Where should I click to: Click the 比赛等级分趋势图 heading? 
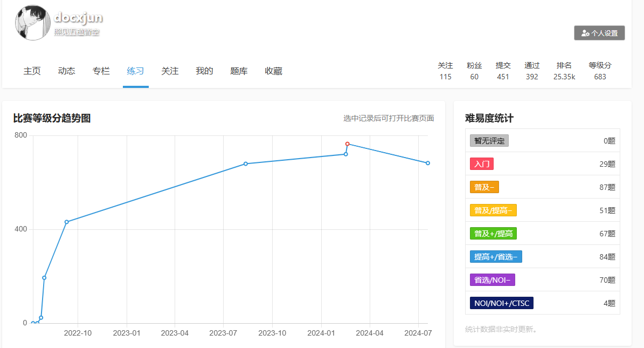click(52, 119)
